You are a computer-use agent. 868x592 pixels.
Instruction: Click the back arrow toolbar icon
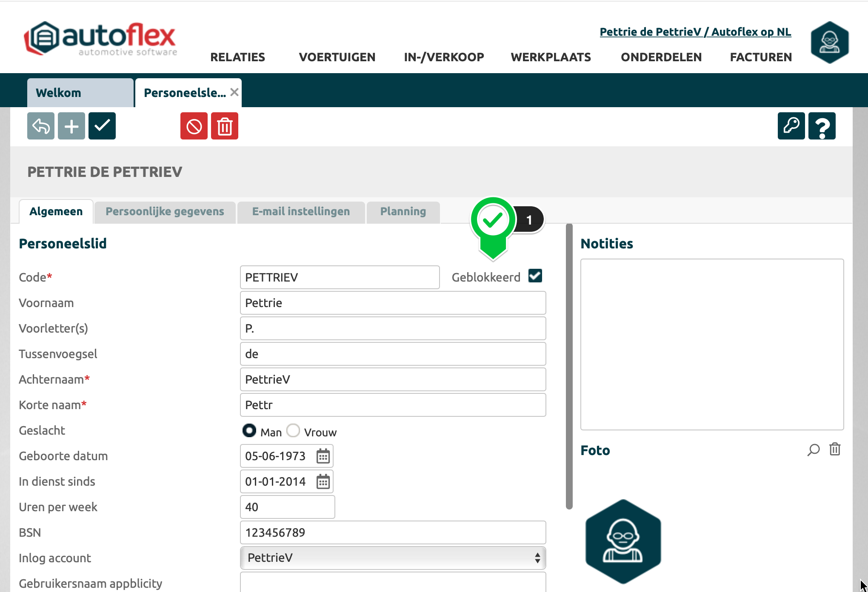click(41, 126)
